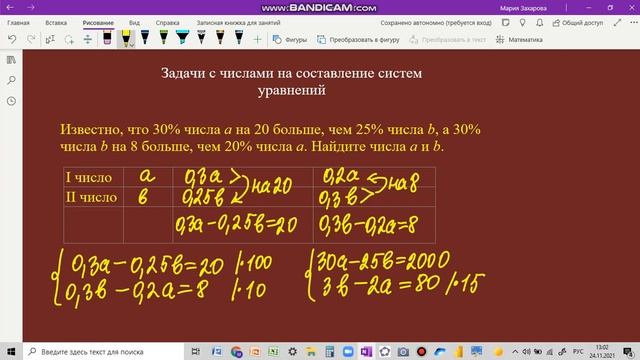This screenshot has width=640, height=360.
Task: Open Записная книжка для занятий tab
Action: point(238,23)
